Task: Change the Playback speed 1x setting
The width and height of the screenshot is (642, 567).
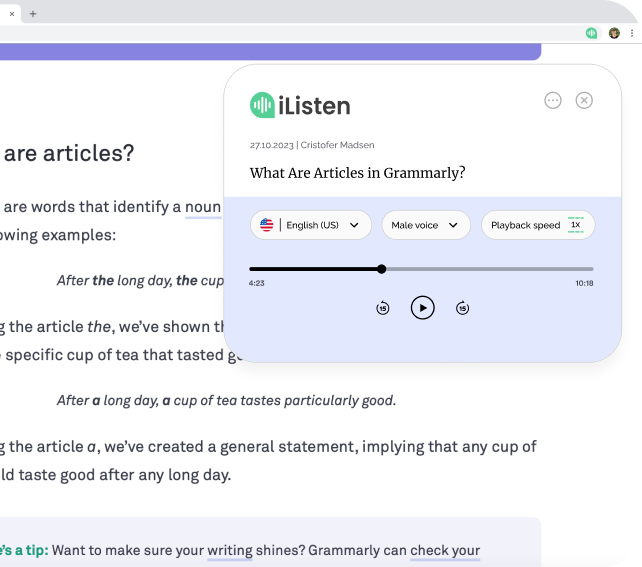Action: click(x=538, y=225)
